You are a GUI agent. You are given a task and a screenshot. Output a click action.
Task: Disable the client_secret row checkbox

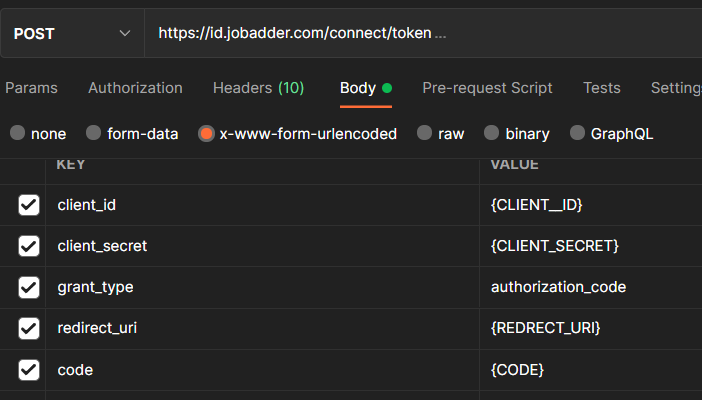[x=29, y=246]
